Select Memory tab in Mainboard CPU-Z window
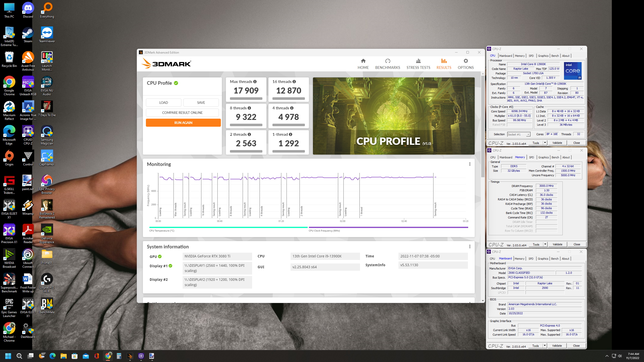This screenshot has width=644, height=362. click(x=519, y=259)
